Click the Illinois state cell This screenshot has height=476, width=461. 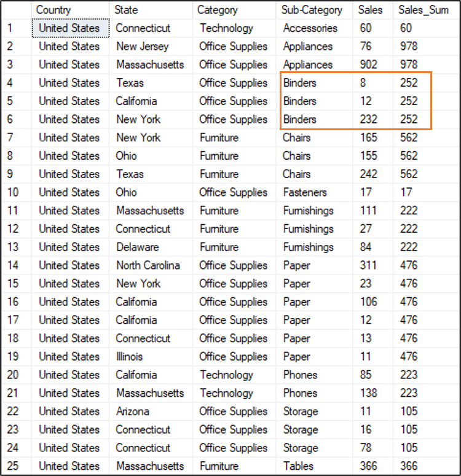[x=130, y=357]
